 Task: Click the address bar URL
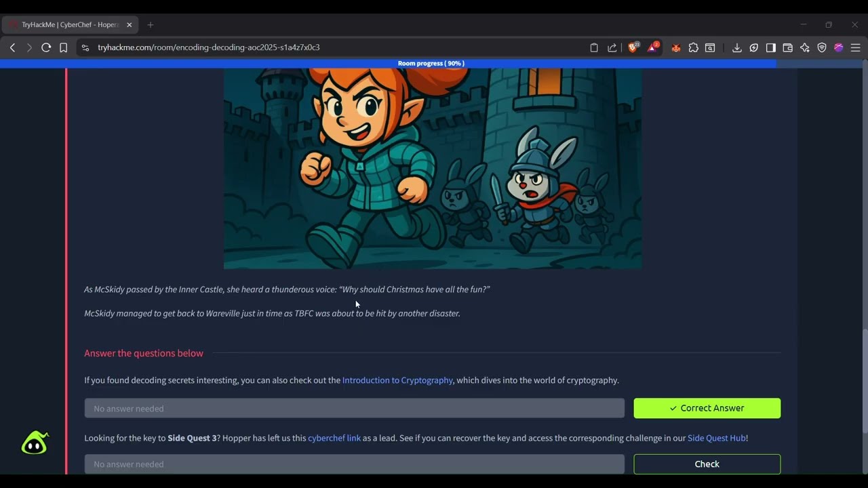point(209,47)
